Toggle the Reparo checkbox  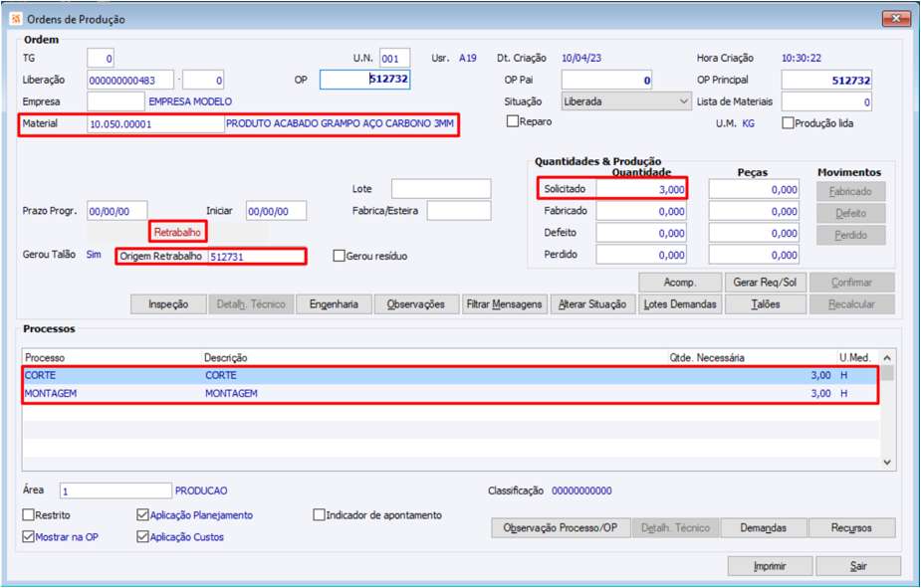512,121
